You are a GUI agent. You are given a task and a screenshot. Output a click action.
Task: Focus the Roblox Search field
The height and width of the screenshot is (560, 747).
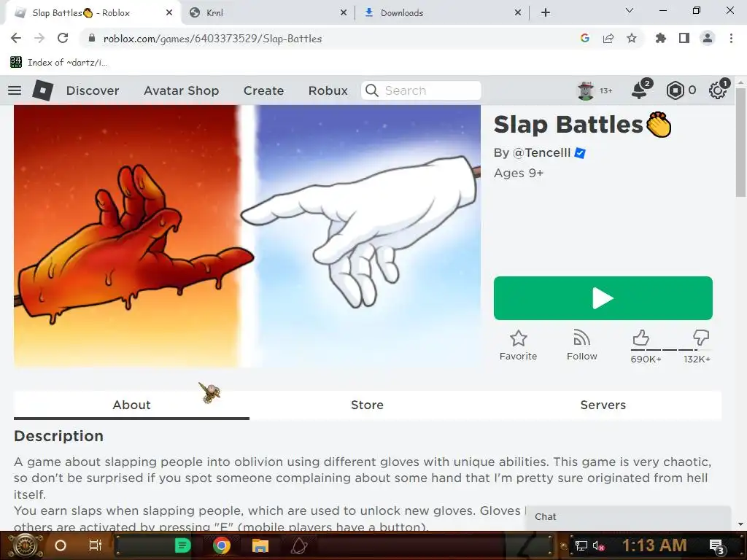421,90
